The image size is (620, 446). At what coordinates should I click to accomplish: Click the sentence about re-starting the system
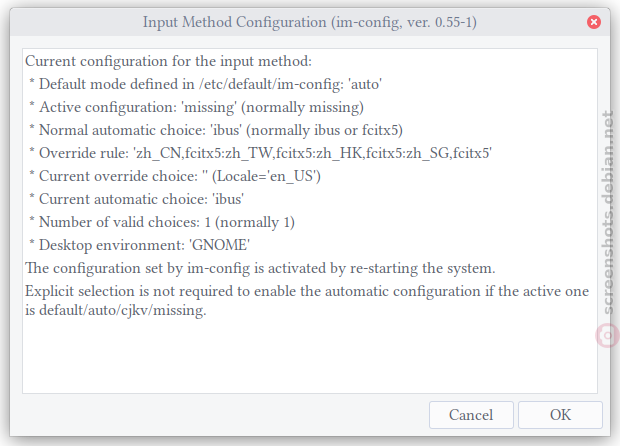260,268
